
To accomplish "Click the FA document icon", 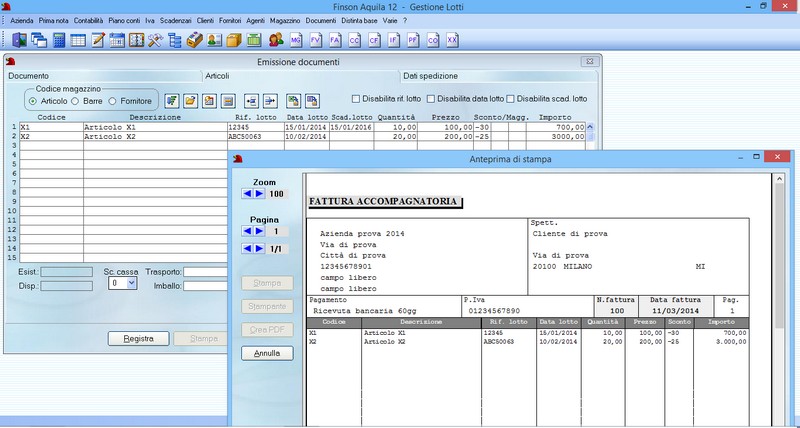I will click(335, 40).
